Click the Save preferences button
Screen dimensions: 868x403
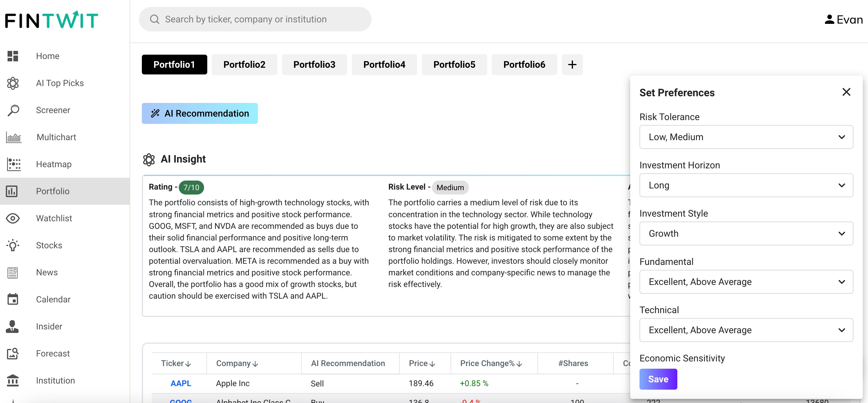pos(658,379)
